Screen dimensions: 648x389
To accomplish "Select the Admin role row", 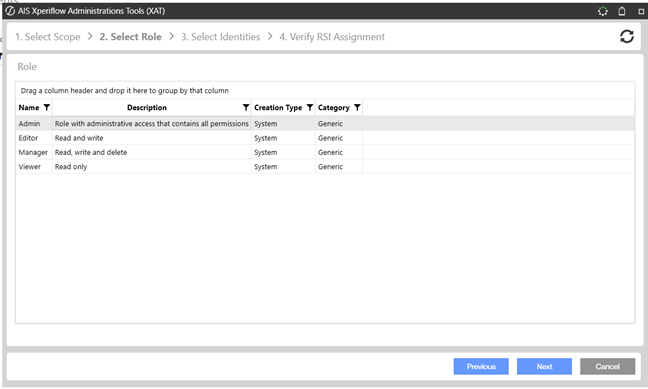I will click(325, 124).
